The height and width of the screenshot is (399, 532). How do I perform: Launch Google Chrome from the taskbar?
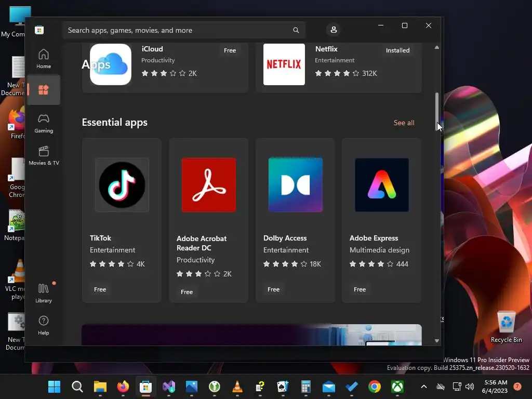point(374,387)
